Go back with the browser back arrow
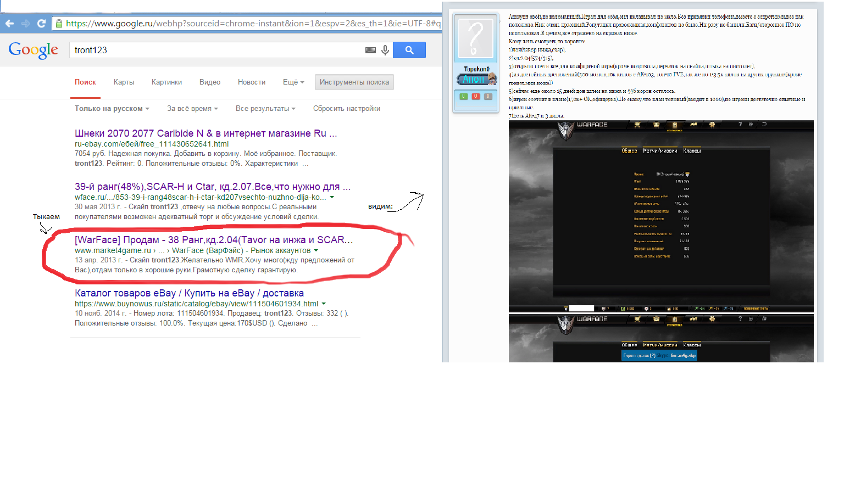The width and height of the screenshot is (844, 504). click(x=9, y=24)
